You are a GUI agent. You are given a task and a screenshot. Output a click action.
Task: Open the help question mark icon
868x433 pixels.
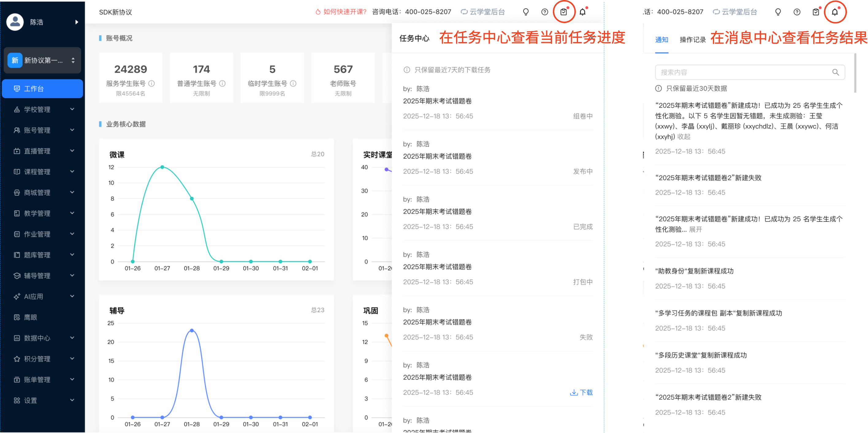click(545, 12)
